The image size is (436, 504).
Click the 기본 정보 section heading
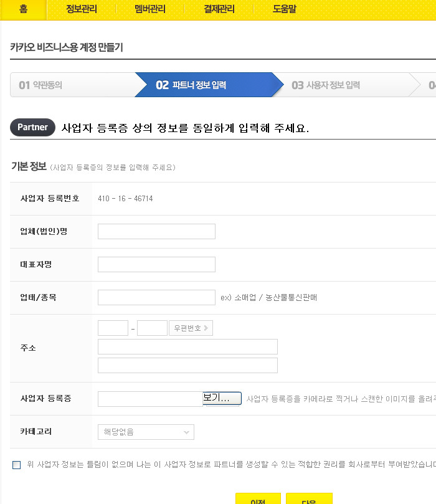29,166
